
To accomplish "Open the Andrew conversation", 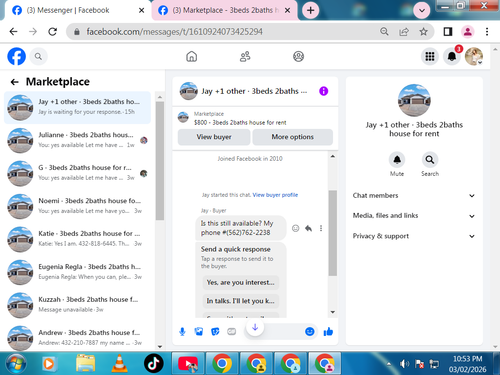I will (x=77, y=337).
